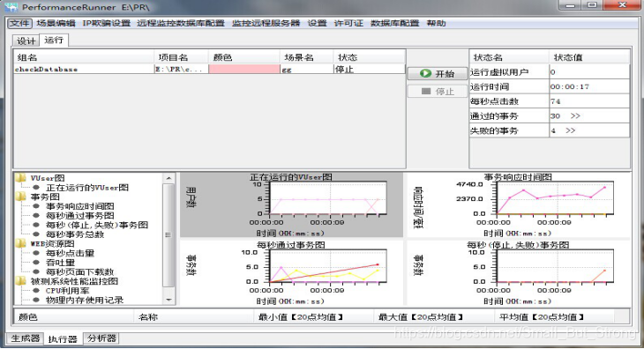This screenshot has width=644, height=349.
Task: Click the pink color cell for checkDatabase
Action: pyautogui.click(x=244, y=70)
